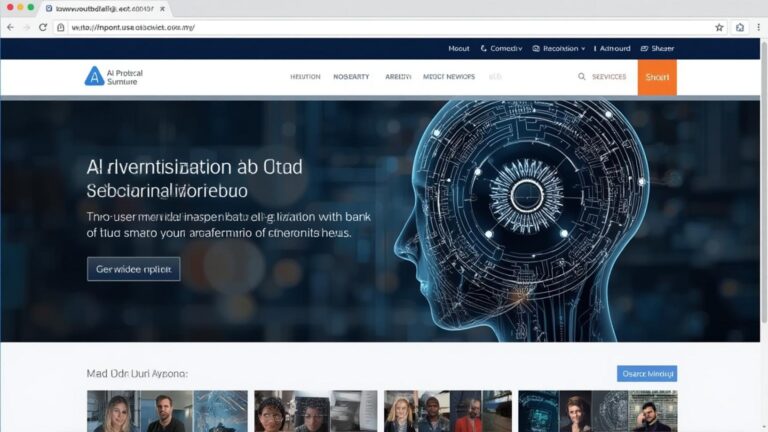This screenshot has height=432, width=768.
Task: Click the Shaer top bar link
Action: coord(657,48)
